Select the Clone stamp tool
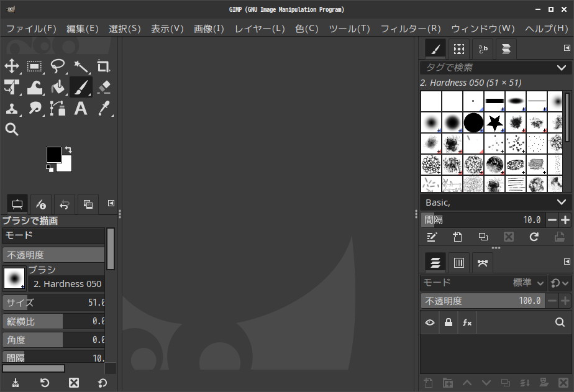574x392 pixels. (12, 109)
